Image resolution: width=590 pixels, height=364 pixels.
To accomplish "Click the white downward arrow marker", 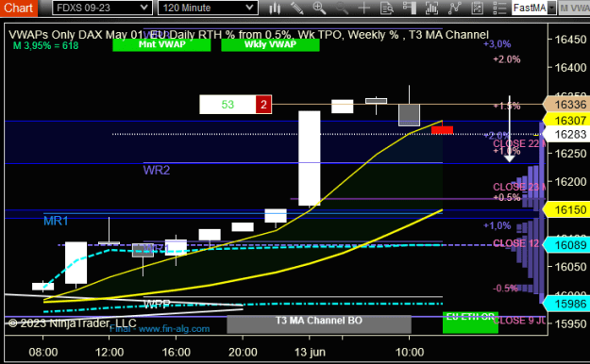I will pos(510,129).
